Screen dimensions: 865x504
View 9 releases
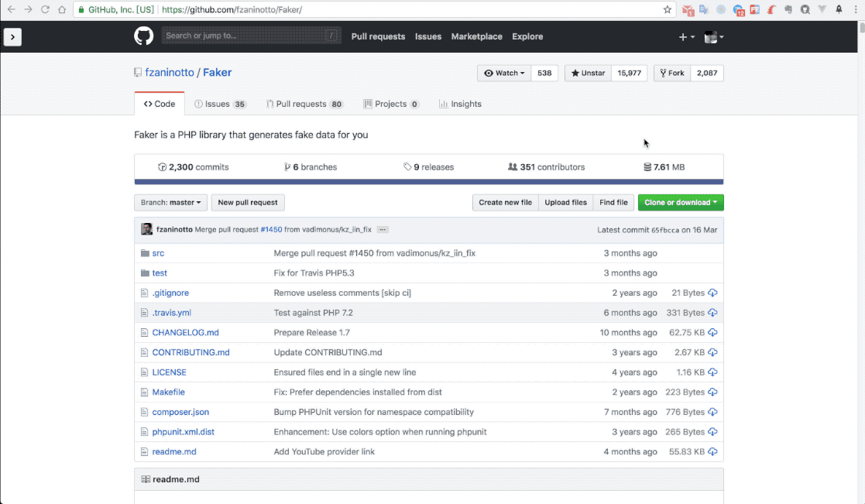tap(429, 167)
